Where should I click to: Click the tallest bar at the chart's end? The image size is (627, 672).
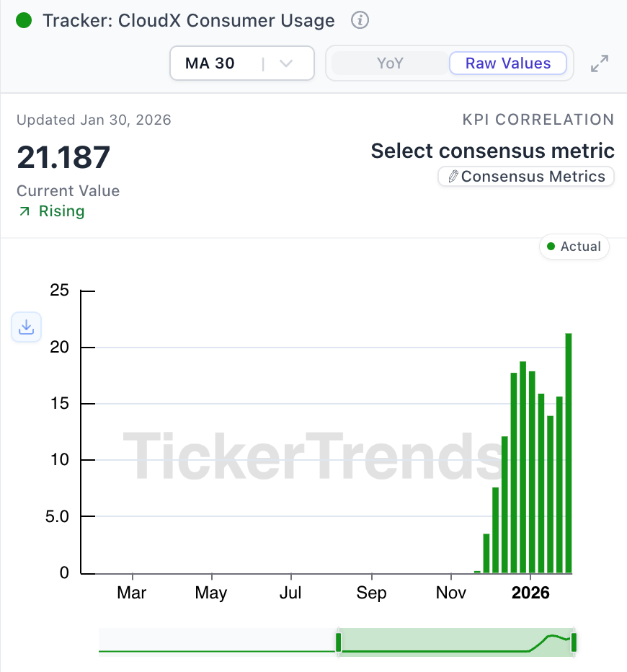[569, 453]
